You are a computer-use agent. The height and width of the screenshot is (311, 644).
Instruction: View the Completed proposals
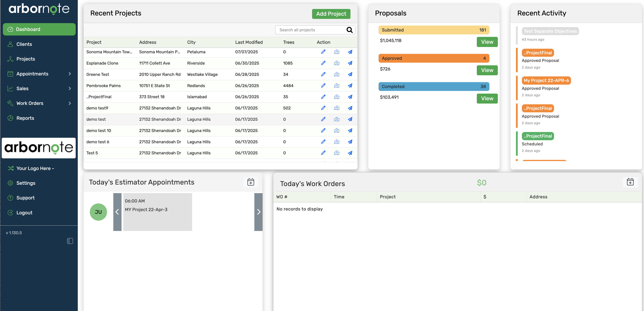(x=487, y=98)
